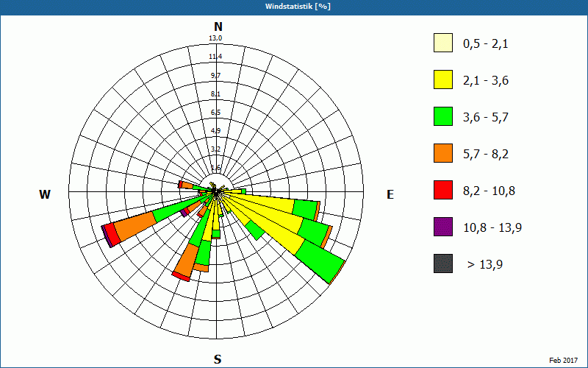Click the 9,7 axis value
This screenshot has width=588, height=368.
tap(215, 76)
